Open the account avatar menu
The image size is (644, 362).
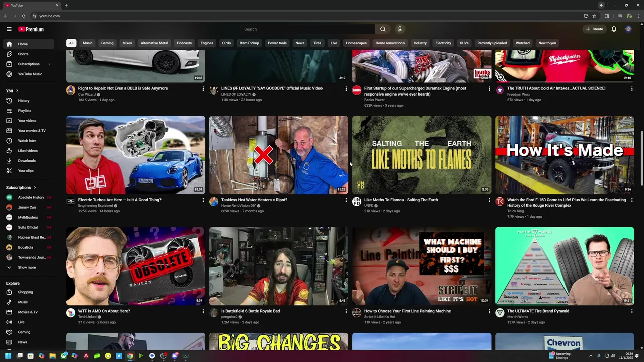tap(628, 29)
